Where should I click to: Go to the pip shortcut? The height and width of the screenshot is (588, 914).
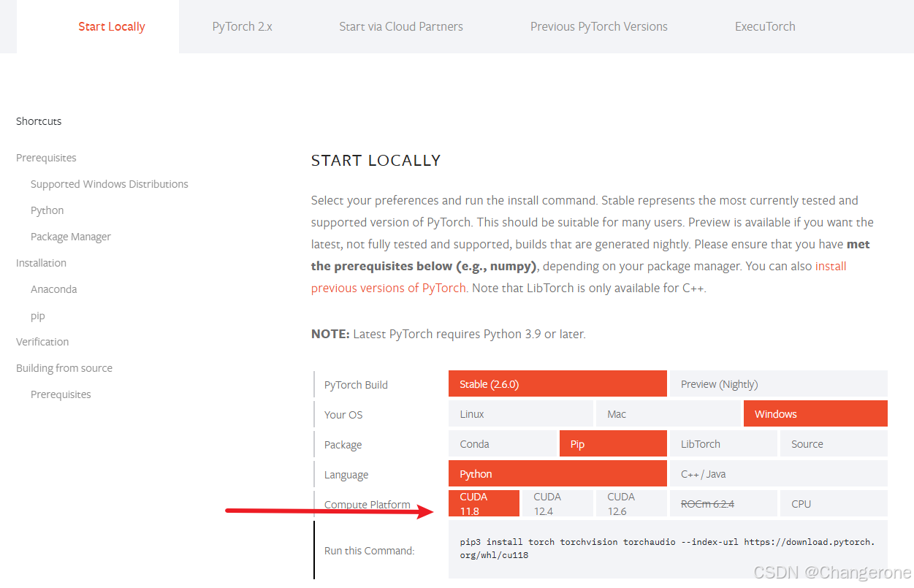click(38, 316)
